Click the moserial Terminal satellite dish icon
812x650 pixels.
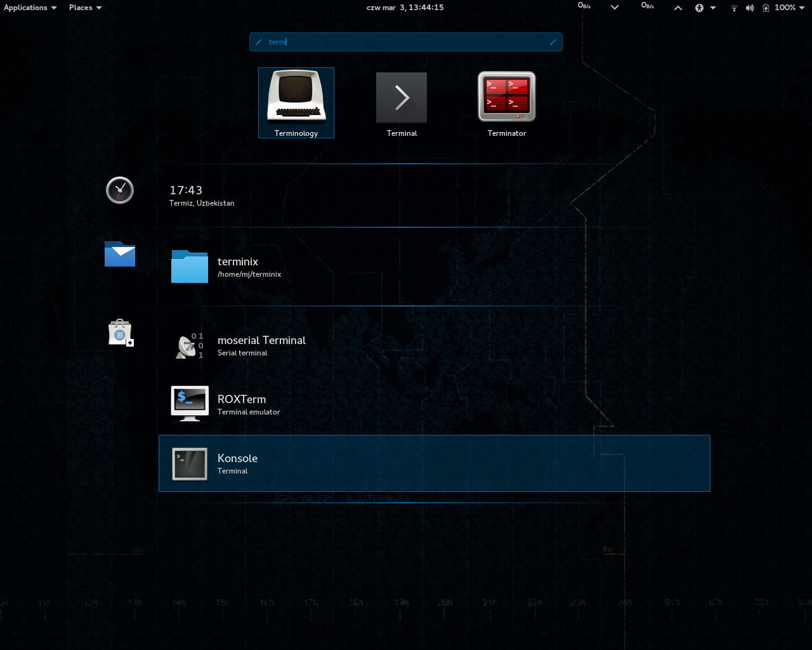point(190,345)
